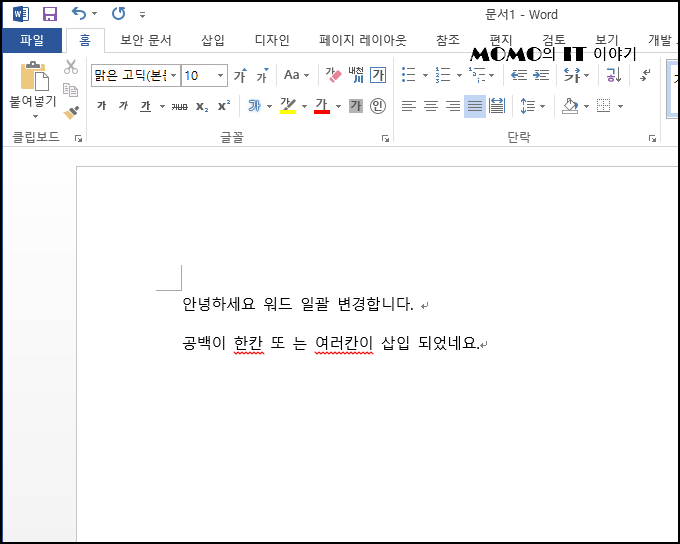Align text left

409,106
